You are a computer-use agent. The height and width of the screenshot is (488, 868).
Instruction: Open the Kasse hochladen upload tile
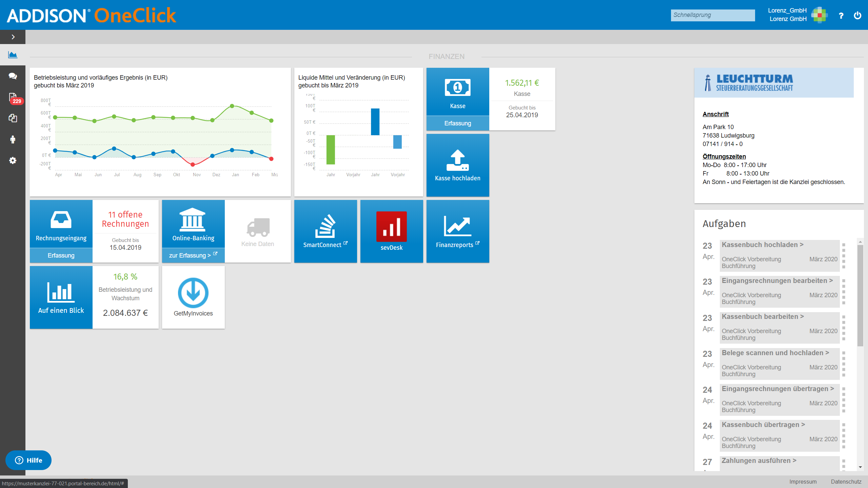tap(458, 165)
